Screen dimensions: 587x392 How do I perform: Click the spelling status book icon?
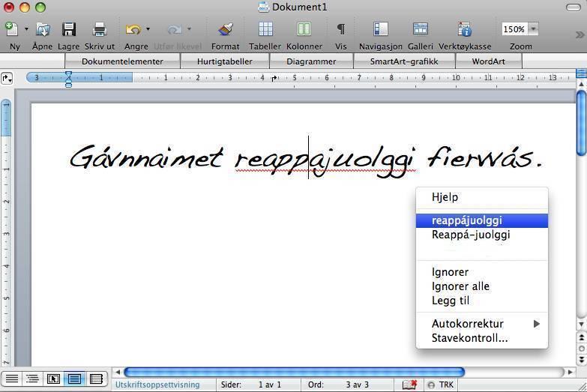click(409, 385)
